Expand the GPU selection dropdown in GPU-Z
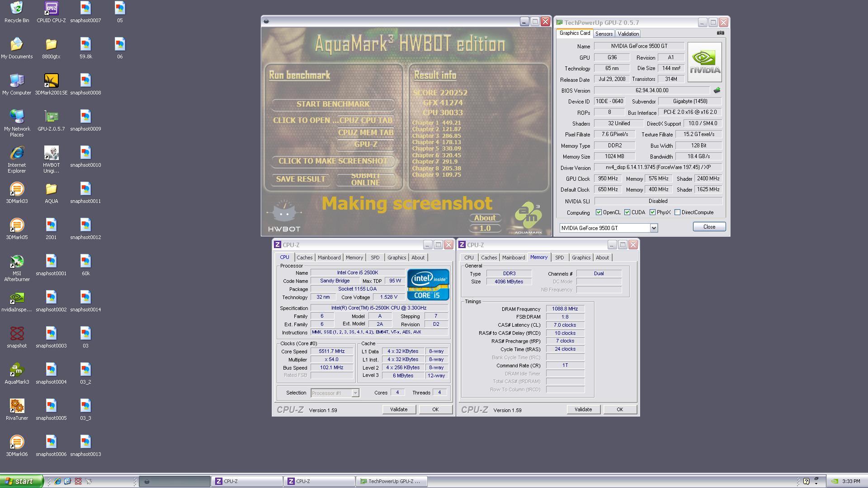The height and width of the screenshot is (488, 868). click(654, 228)
